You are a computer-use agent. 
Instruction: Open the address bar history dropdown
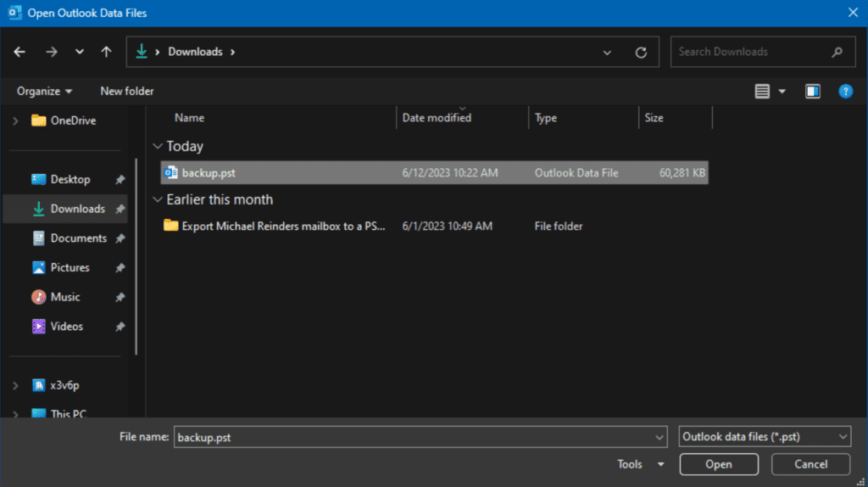(x=607, y=53)
